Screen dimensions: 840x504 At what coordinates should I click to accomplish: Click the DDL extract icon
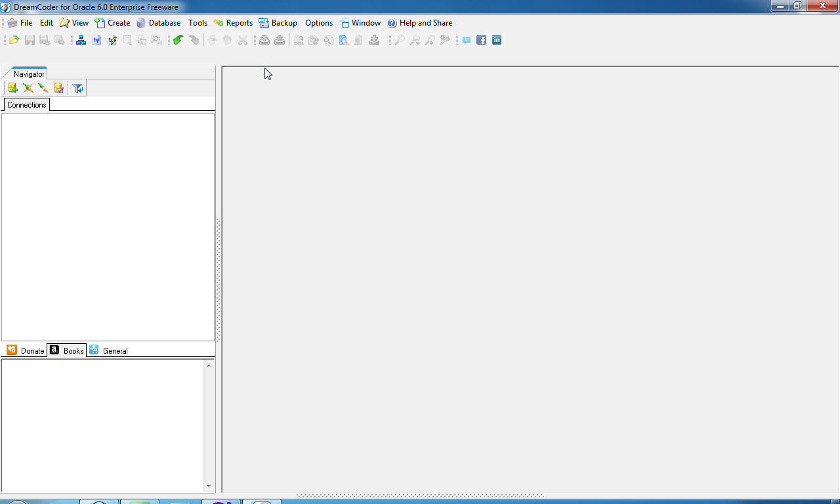click(x=299, y=40)
